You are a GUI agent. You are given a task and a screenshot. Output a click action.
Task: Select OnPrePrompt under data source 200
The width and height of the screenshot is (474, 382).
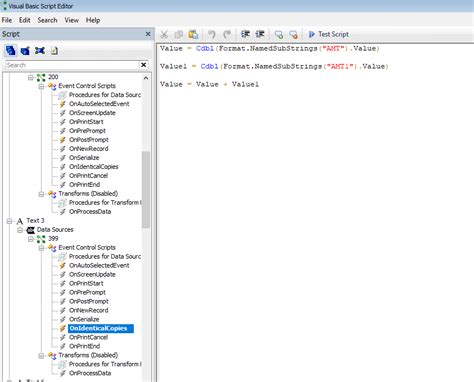[x=87, y=131]
